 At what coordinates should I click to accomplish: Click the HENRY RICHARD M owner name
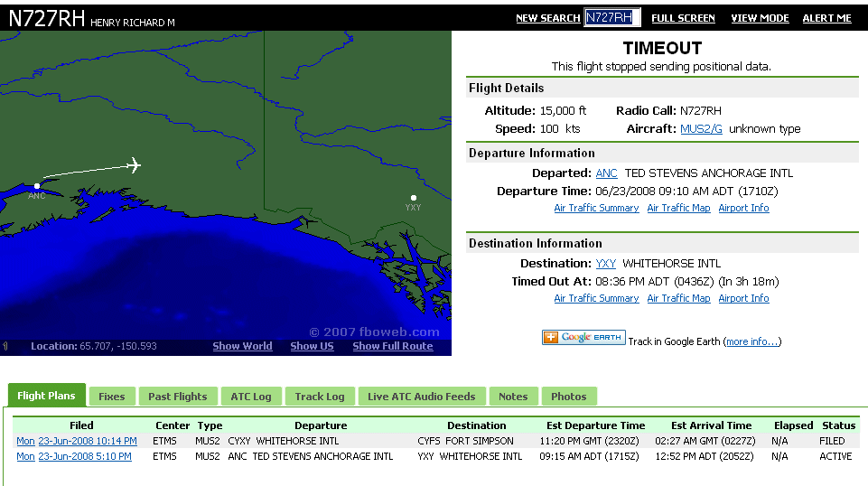132,23
